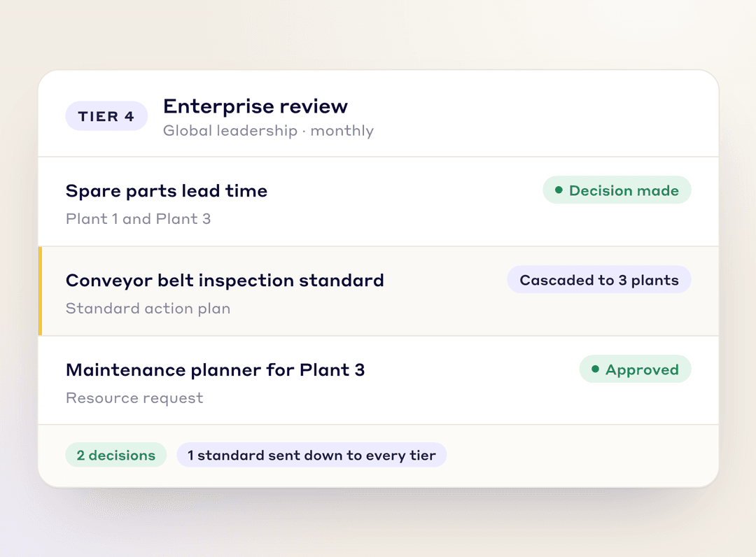Select 'Global leadership · monthly' subtitle
Image resolution: width=756 pixels, height=557 pixels.
(268, 131)
